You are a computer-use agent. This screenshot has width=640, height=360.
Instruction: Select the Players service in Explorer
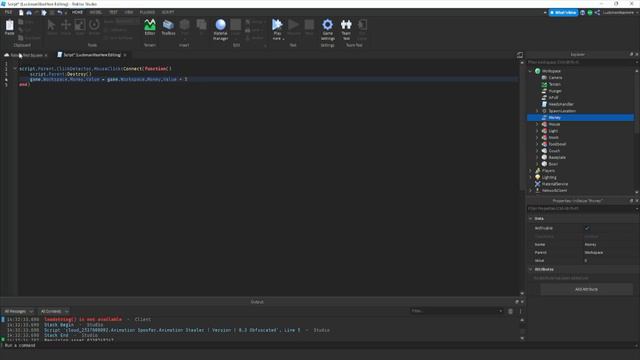click(x=548, y=171)
